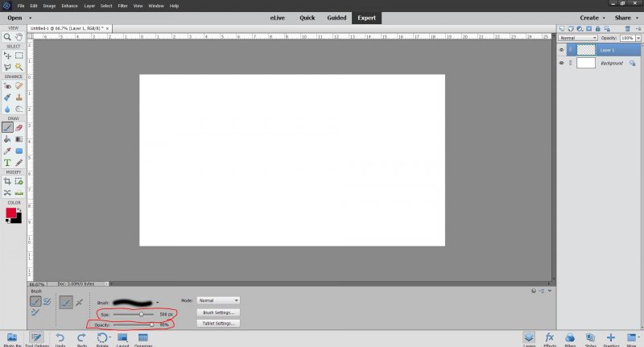Viewport: 644px width, 347px height.
Task: Select the Recompose tool
Action: [19, 181]
